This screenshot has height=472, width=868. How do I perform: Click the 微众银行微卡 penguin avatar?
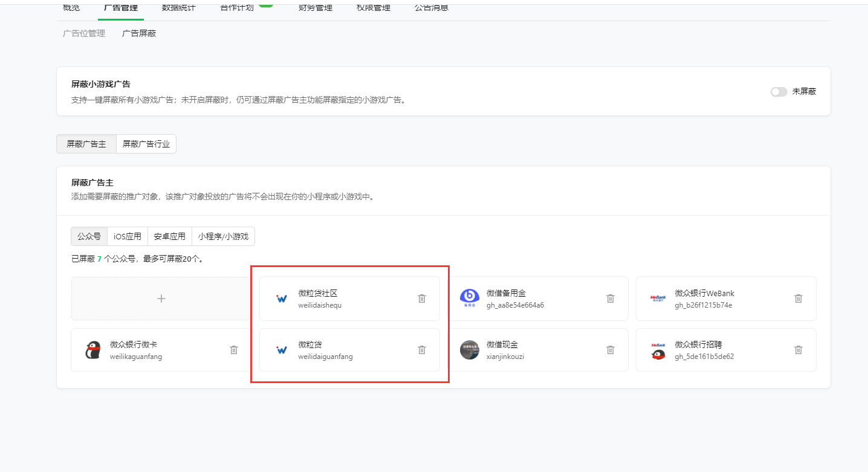click(92, 350)
